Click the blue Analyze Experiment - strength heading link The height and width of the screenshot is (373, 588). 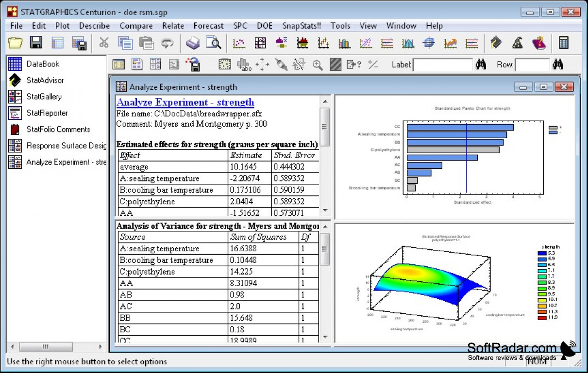click(185, 102)
